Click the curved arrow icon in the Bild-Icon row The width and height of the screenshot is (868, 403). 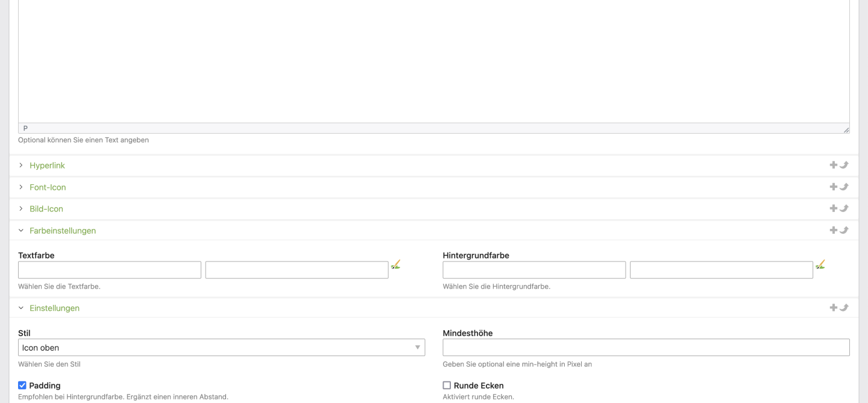pyautogui.click(x=844, y=208)
